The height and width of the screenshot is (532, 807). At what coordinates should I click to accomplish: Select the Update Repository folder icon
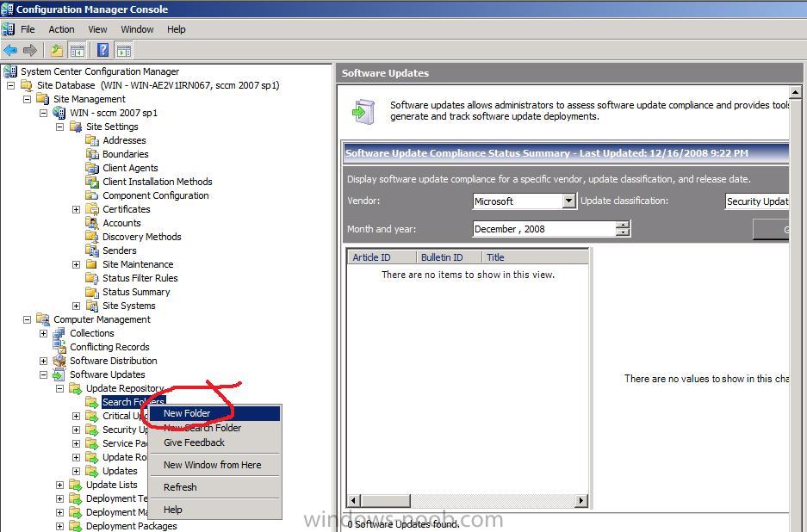click(76, 388)
